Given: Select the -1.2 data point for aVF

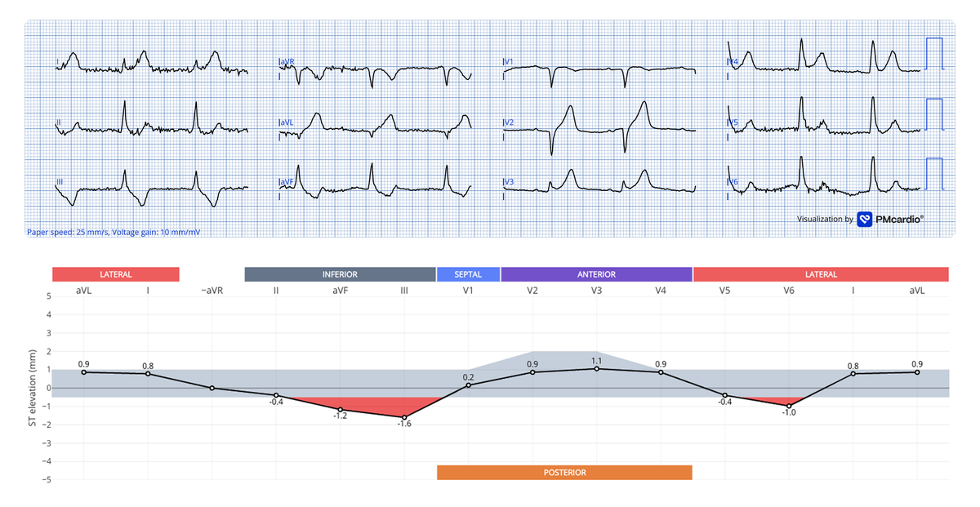Looking at the screenshot, I should [x=341, y=410].
